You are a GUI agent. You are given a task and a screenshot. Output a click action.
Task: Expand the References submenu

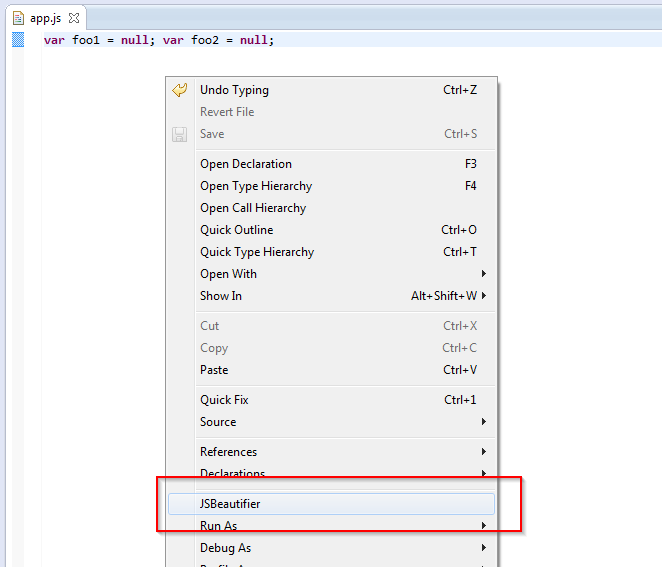pos(331,452)
